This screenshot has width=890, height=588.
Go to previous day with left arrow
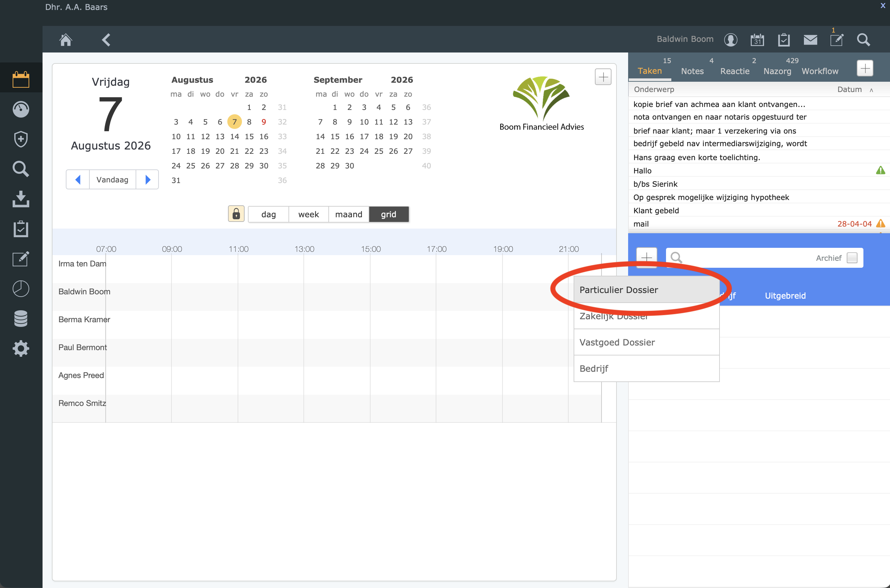coord(78,180)
